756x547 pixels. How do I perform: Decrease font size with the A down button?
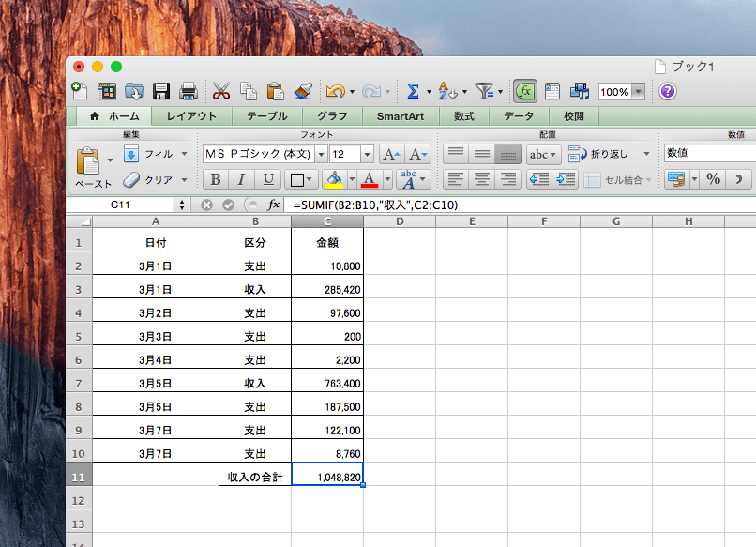(417, 155)
